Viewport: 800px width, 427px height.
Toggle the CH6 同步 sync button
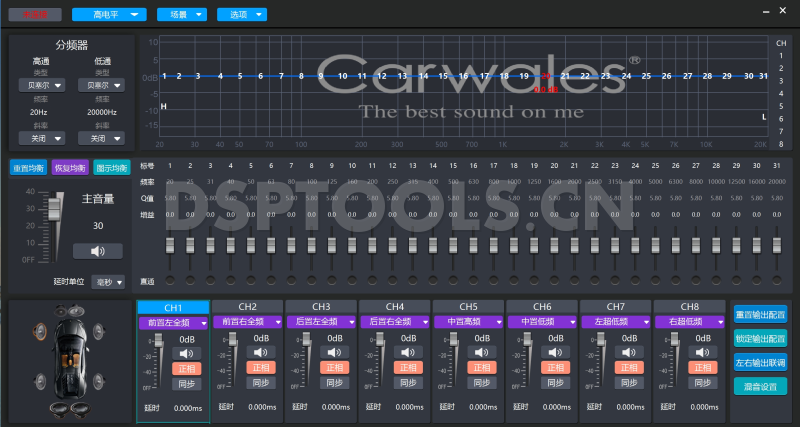pyautogui.click(x=556, y=384)
